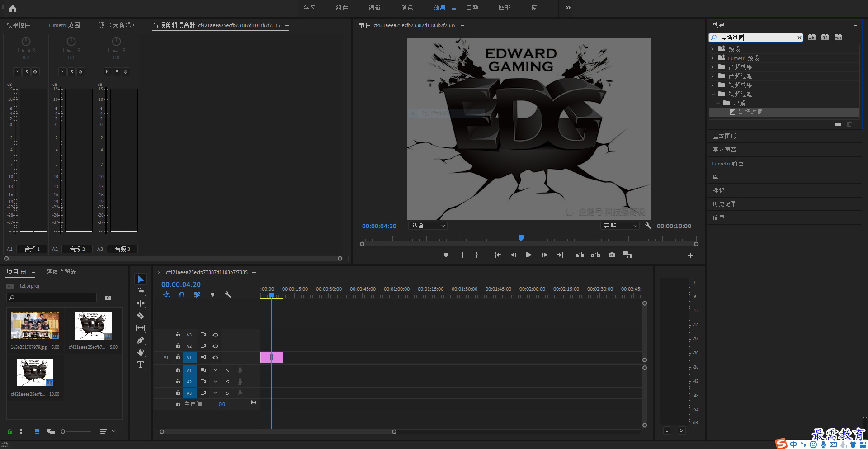Select the Ripple Edit tool

[141, 303]
